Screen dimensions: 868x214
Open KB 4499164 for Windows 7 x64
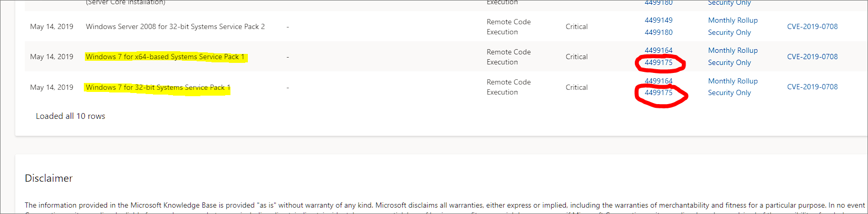click(x=658, y=51)
